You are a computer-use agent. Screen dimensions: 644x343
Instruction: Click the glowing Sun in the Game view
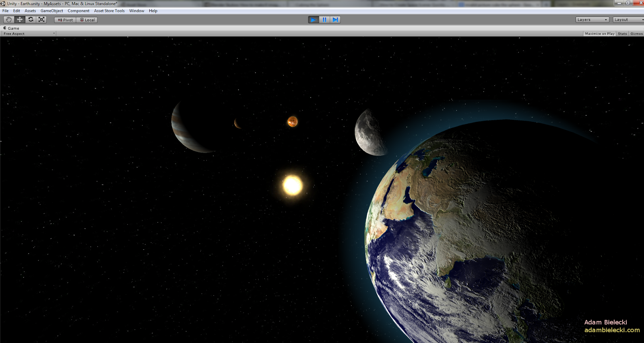(293, 186)
